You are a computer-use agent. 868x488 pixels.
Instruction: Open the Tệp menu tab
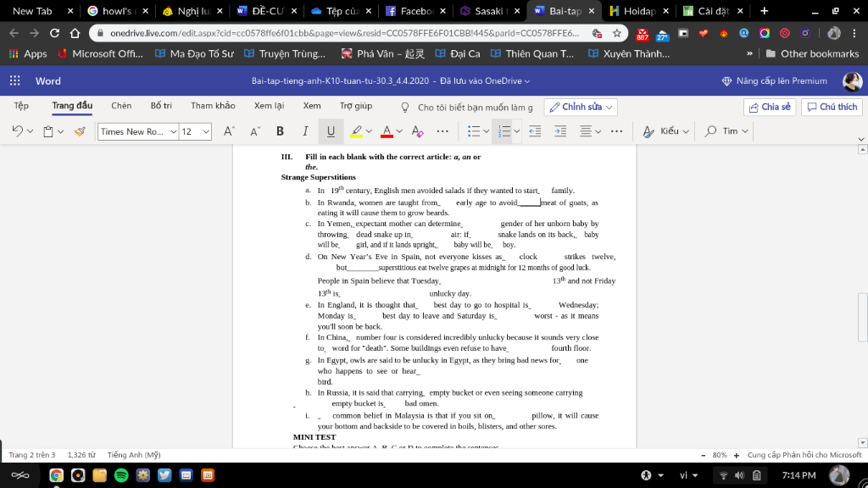(21, 106)
